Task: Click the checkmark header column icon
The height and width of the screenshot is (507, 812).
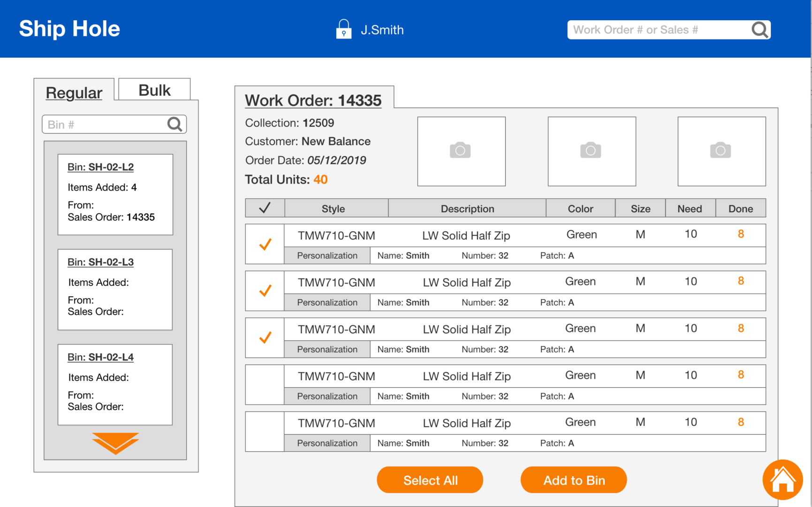Action: 265,208
